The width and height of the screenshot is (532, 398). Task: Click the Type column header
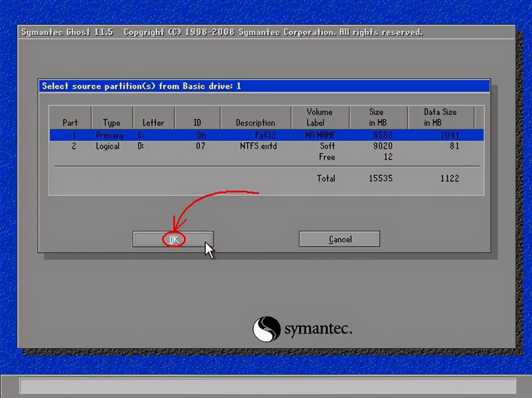click(112, 123)
